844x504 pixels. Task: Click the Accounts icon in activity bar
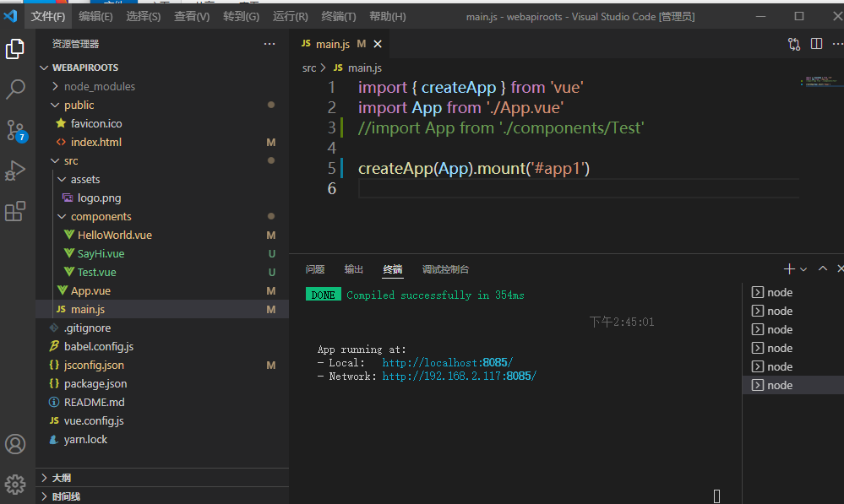15,444
